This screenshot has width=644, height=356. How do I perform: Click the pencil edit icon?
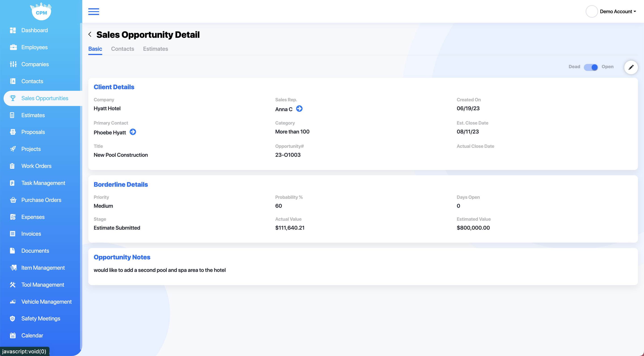pos(631,67)
